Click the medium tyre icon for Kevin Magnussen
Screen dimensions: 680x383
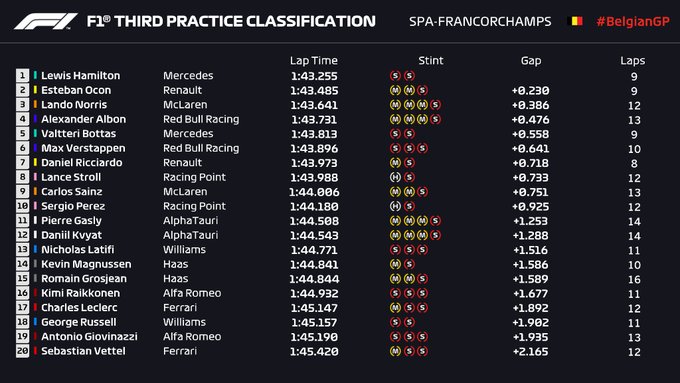(x=395, y=264)
